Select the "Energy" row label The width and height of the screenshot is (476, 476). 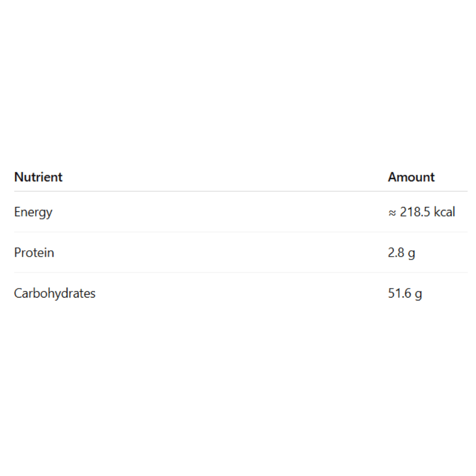click(33, 212)
